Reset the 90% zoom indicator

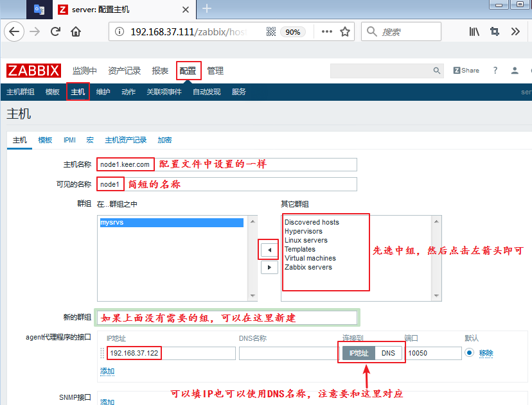coord(293,32)
